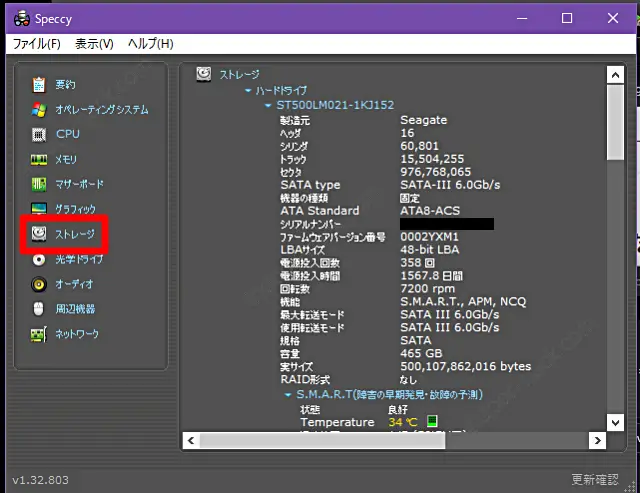Collapse the ST500LM021-1KJ152 drive node

(x=268, y=105)
